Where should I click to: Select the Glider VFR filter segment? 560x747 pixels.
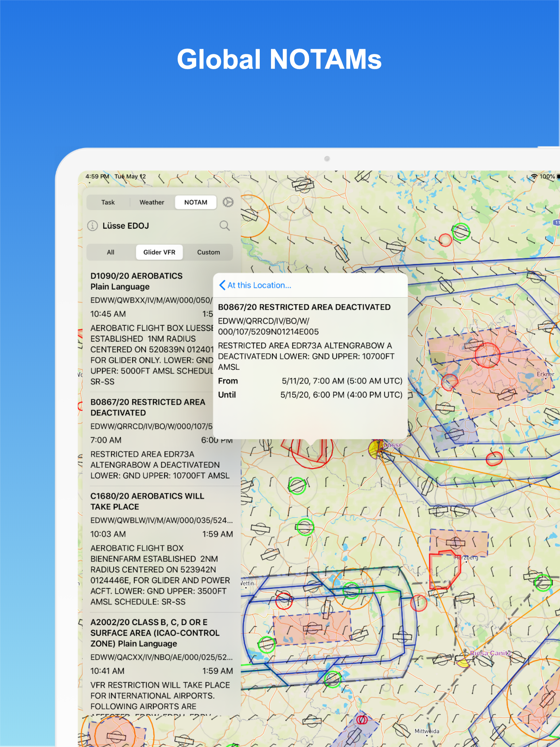[x=159, y=252]
